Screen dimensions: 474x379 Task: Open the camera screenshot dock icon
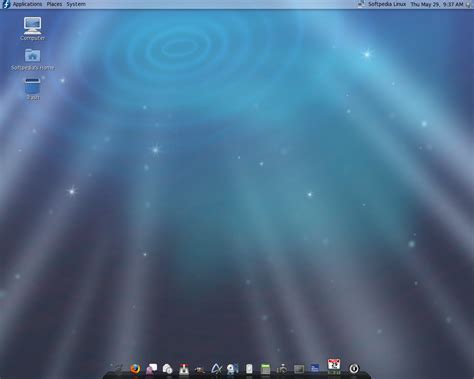coord(282,369)
